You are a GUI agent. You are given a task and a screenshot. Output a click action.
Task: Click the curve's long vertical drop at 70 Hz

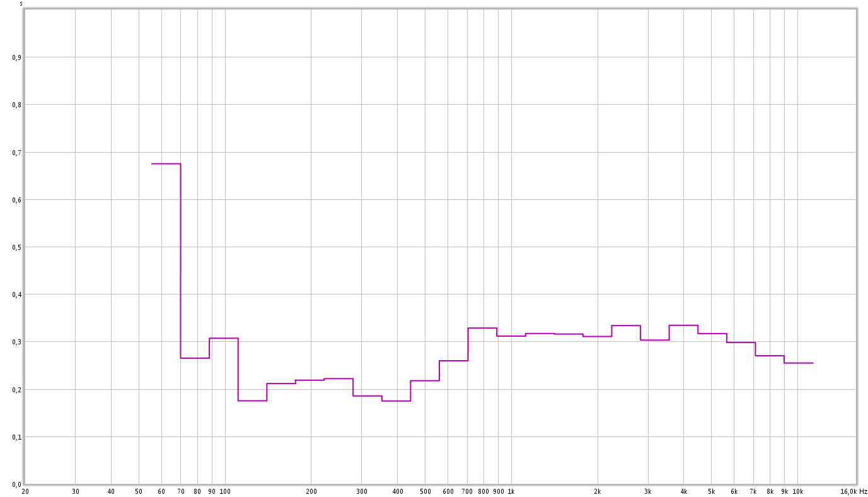(x=181, y=261)
